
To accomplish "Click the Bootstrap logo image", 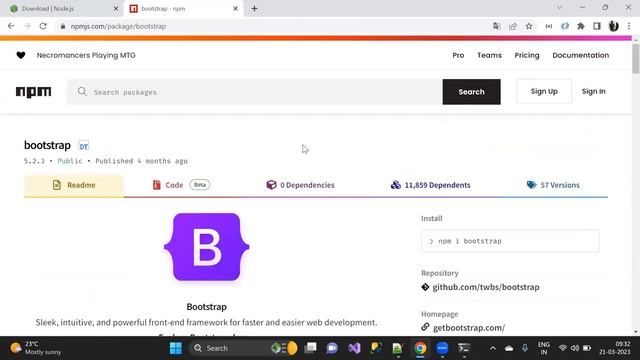I will coord(207,247).
